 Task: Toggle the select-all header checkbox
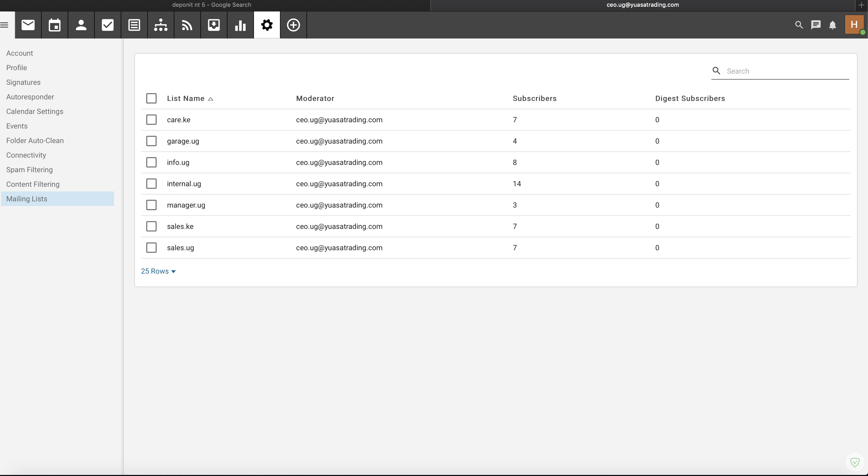point(151,98)
